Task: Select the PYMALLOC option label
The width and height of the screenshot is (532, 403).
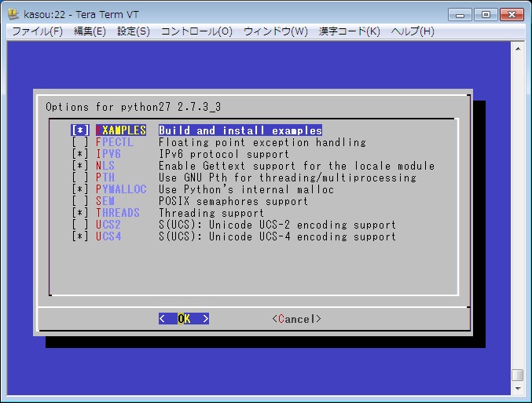Action: [121, 189]
